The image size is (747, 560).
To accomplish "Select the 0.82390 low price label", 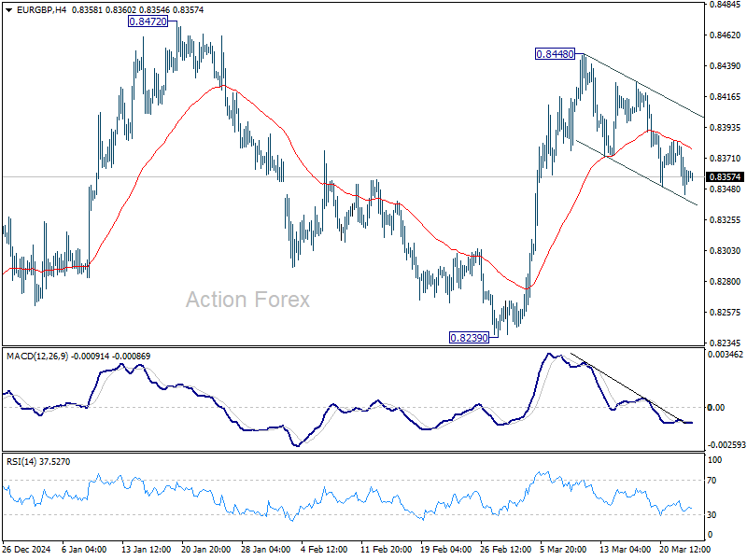I will (x=470, y=338).
